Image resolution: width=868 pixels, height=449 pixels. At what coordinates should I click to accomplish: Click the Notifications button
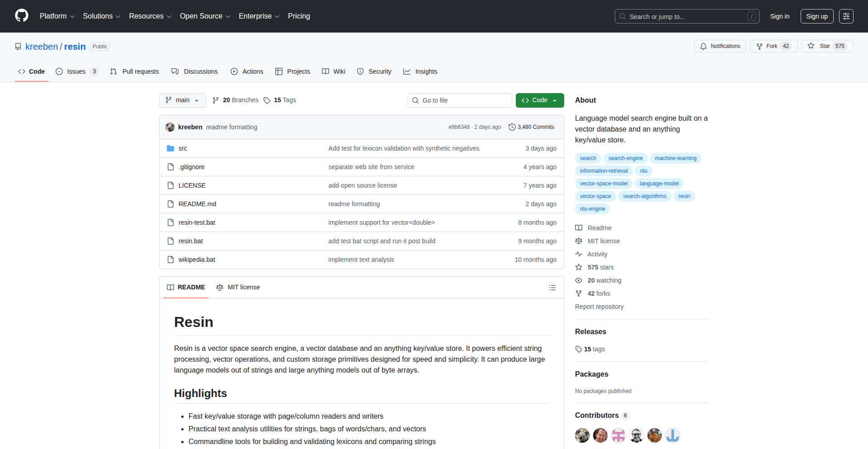coord(720,46)
